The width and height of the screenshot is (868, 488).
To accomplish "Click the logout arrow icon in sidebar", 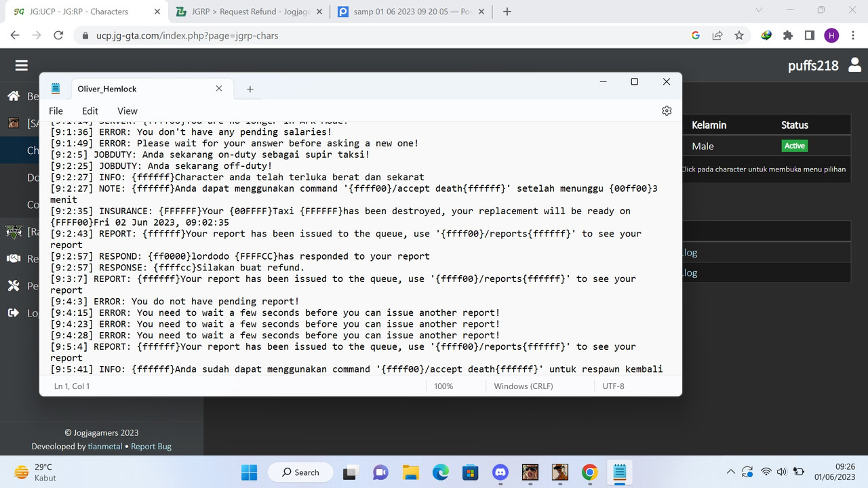I will [x=14, y=312].
